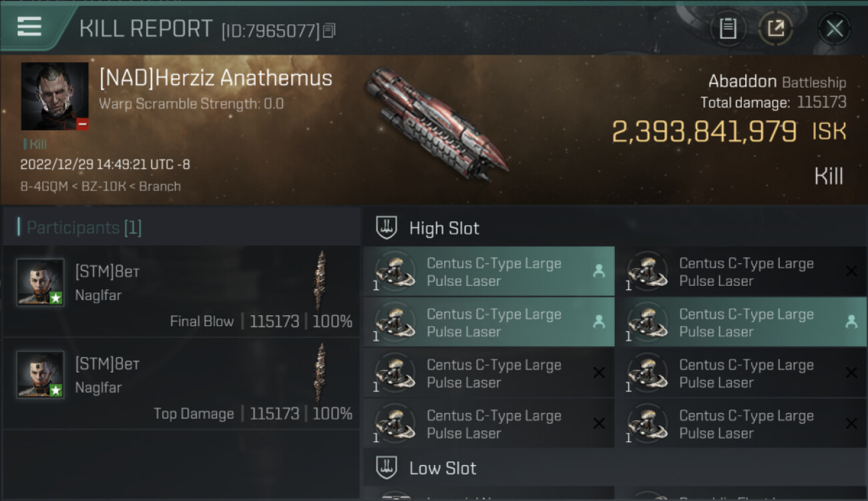Copy the kill report ID

point(329,31)
